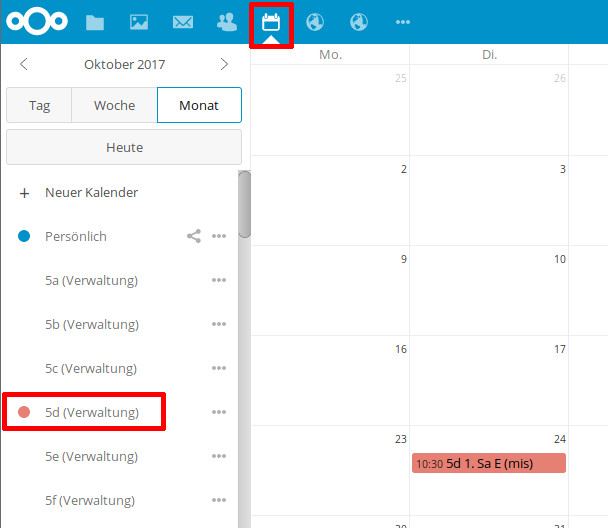608x528 pixels.
Task: Go to previous month with left arrow
Action: [x=24, y=64]
